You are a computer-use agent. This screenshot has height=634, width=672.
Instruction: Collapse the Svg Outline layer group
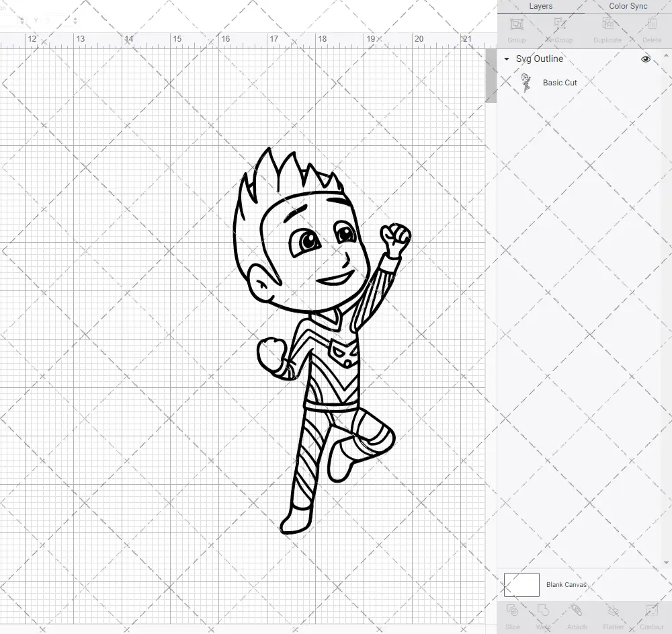506,59
